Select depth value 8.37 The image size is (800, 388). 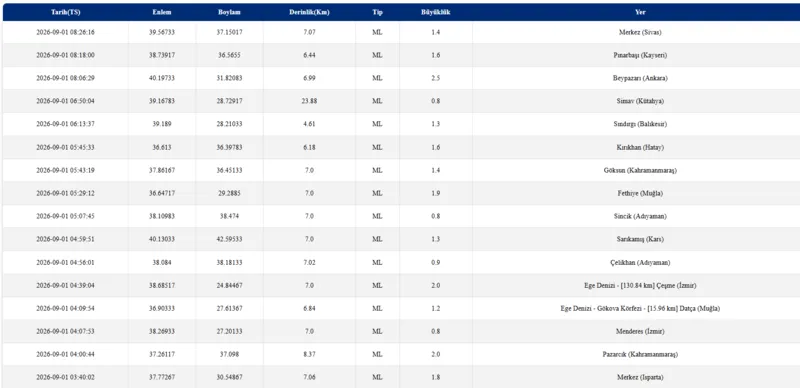point(309,354)
